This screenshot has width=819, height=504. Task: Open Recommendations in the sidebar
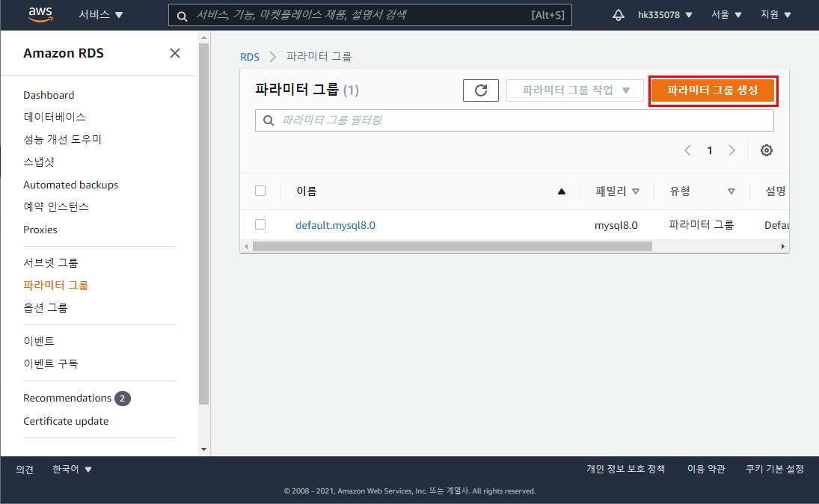pos(67,398)
